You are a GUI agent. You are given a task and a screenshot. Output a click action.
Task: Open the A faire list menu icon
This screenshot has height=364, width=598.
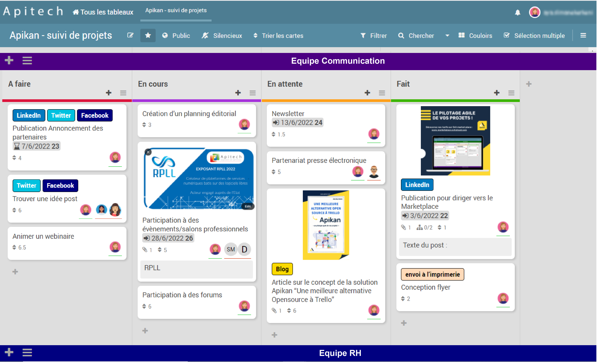[123, 93]
